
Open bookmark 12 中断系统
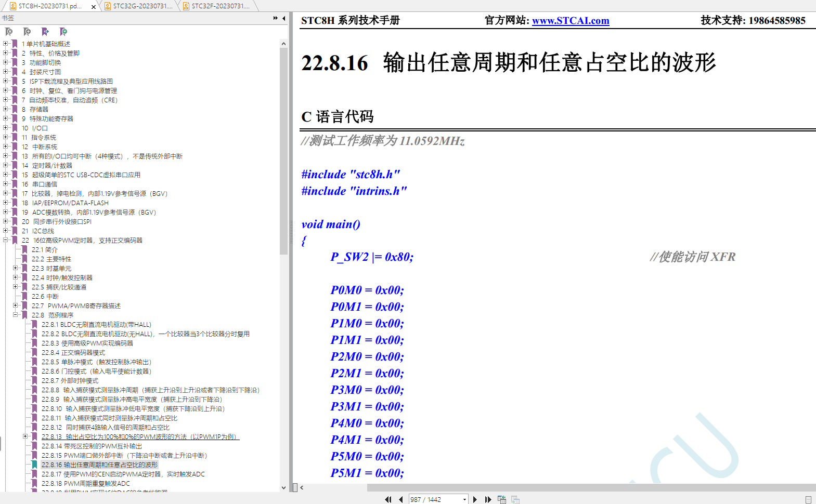click(40, 147)
